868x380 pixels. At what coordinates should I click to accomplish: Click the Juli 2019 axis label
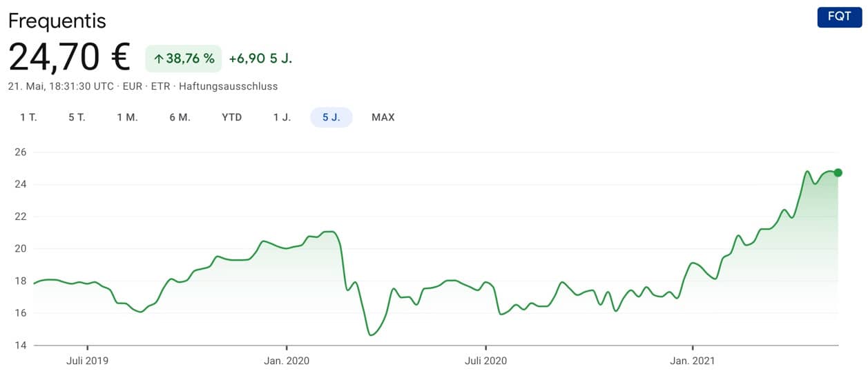88,361
